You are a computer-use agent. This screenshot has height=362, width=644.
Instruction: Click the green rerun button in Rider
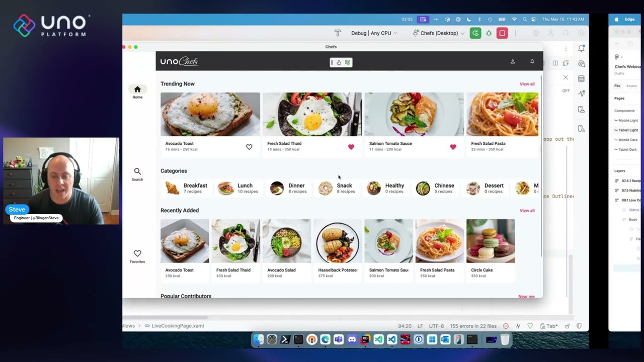[475, 33]
